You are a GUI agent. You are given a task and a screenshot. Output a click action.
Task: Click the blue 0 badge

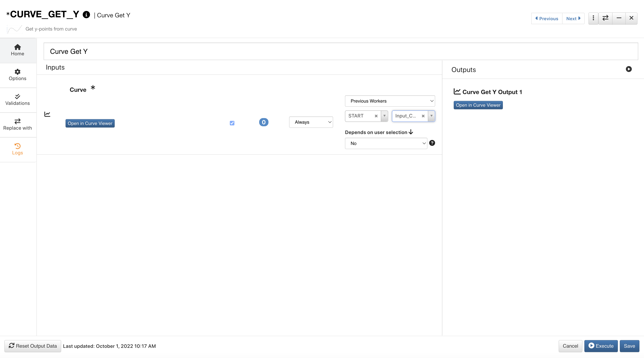(264, 122)
